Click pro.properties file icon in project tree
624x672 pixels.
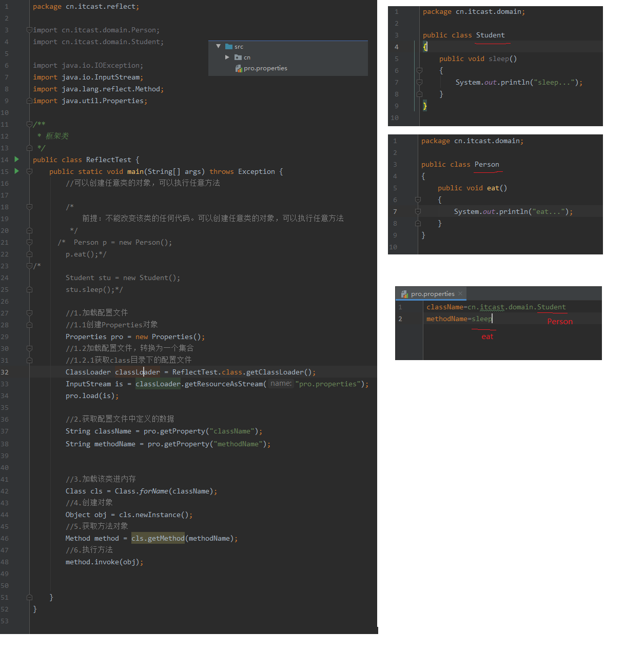tap(239, 68)
